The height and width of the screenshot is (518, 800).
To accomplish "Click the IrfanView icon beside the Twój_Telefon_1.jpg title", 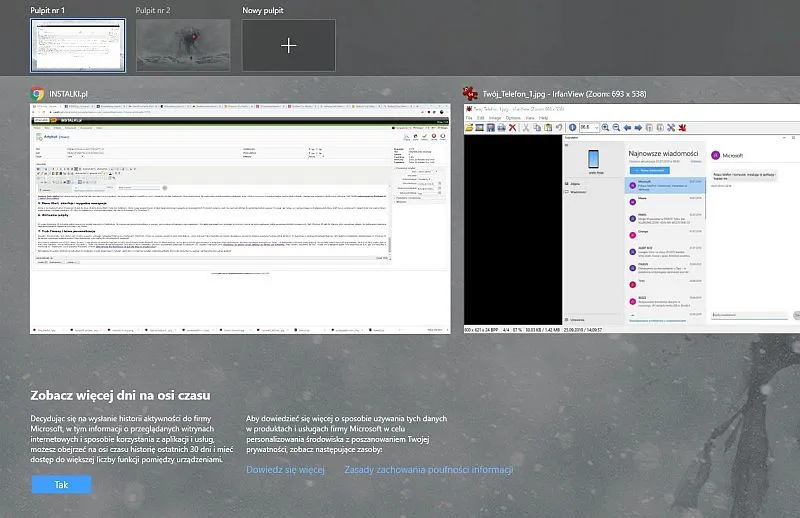I will [x=468, y=93].
